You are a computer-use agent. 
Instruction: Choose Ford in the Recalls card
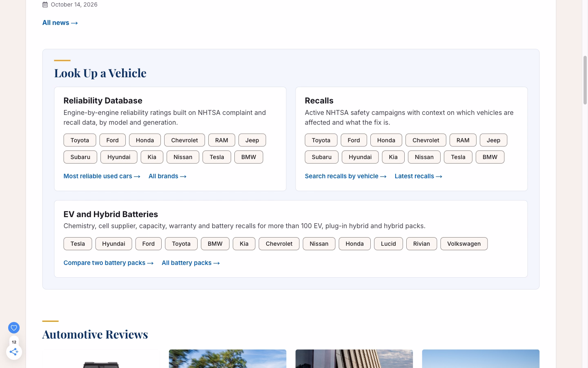point(354,140)
